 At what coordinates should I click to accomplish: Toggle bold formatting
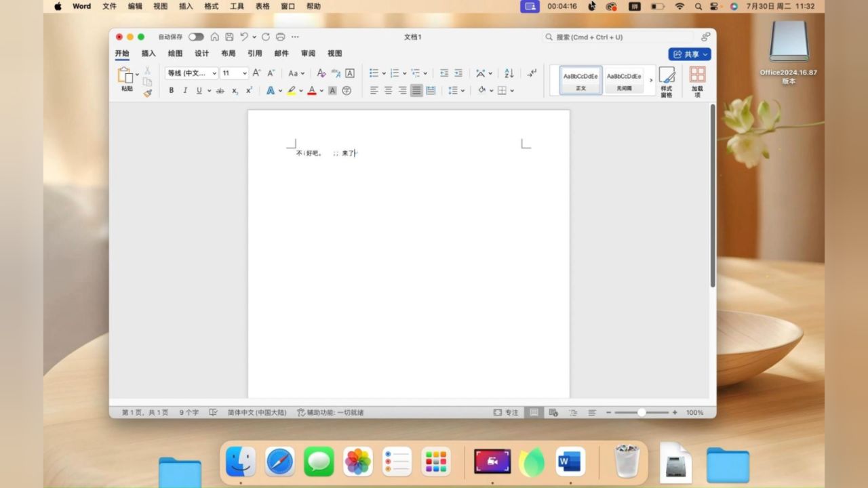point(171,90)
